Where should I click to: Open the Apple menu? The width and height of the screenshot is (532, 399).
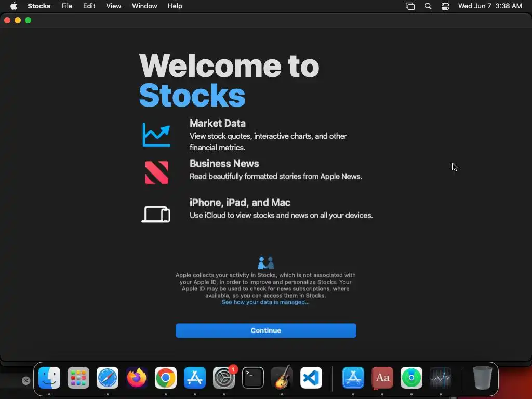click(14, 6)
